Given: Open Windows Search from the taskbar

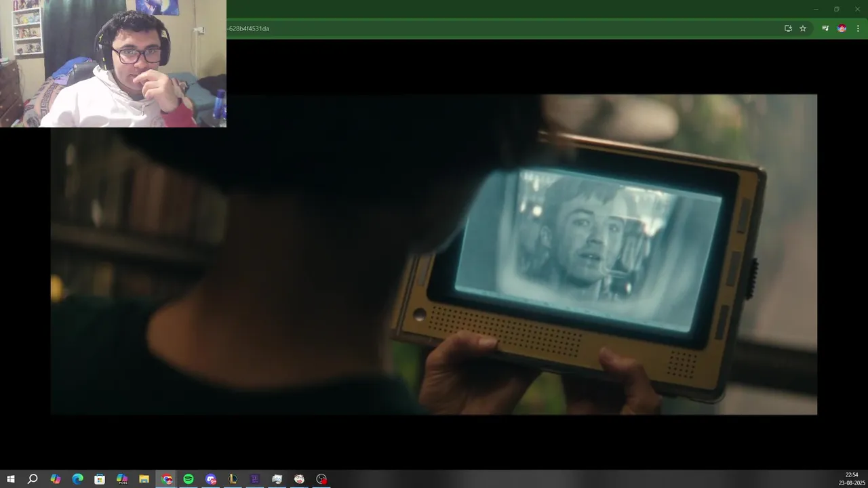Looking at the screenshot, I should (33, 479).
